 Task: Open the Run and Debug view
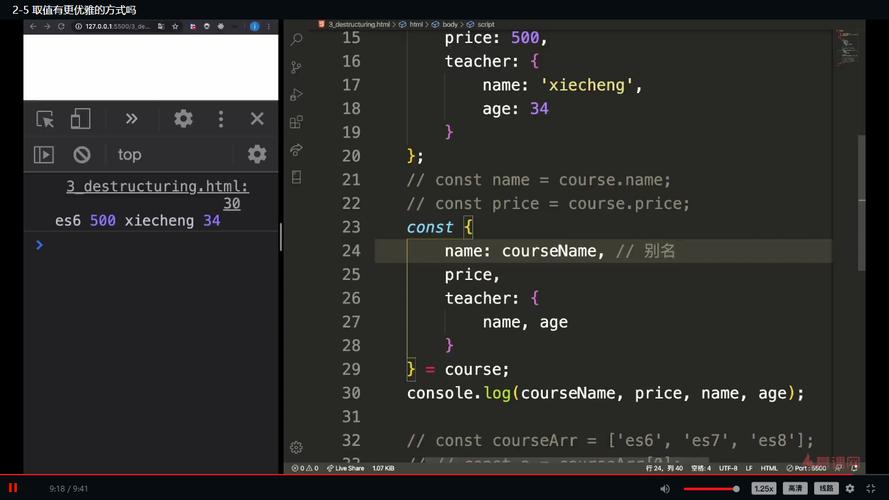[297, 95]
